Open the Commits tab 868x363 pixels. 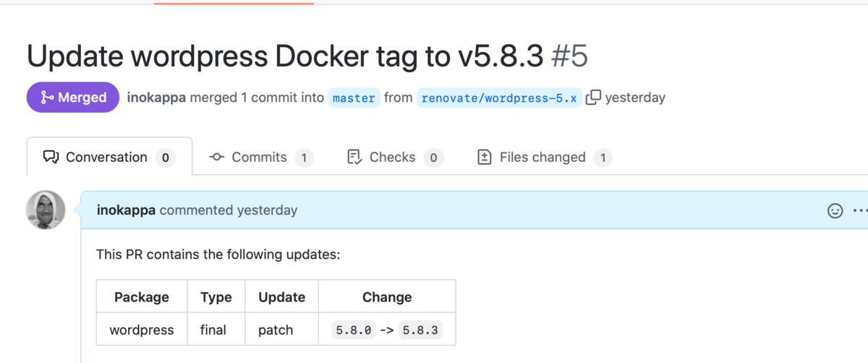tap(260, 157)
